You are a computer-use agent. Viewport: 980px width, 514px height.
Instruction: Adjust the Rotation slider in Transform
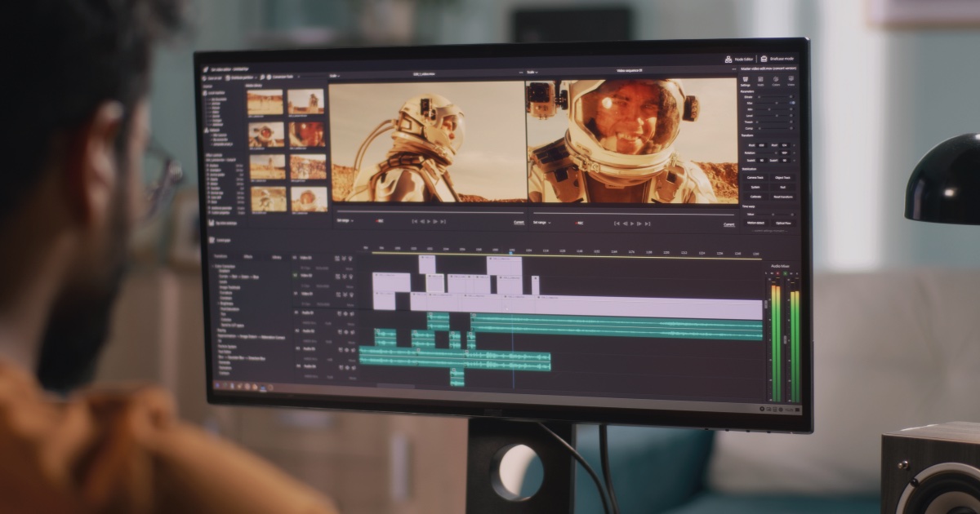(x=767, y=153)
